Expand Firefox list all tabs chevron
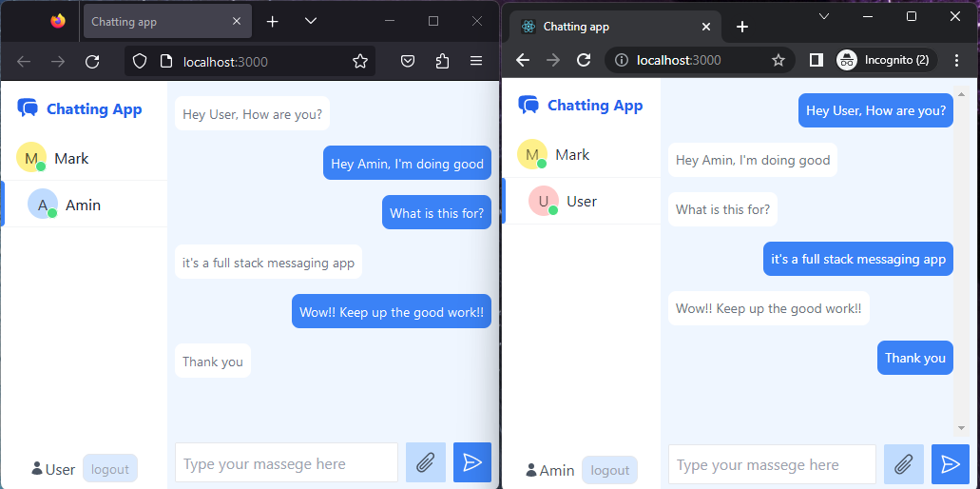This screenshot has width=980, height=489. tap(311, 21)
